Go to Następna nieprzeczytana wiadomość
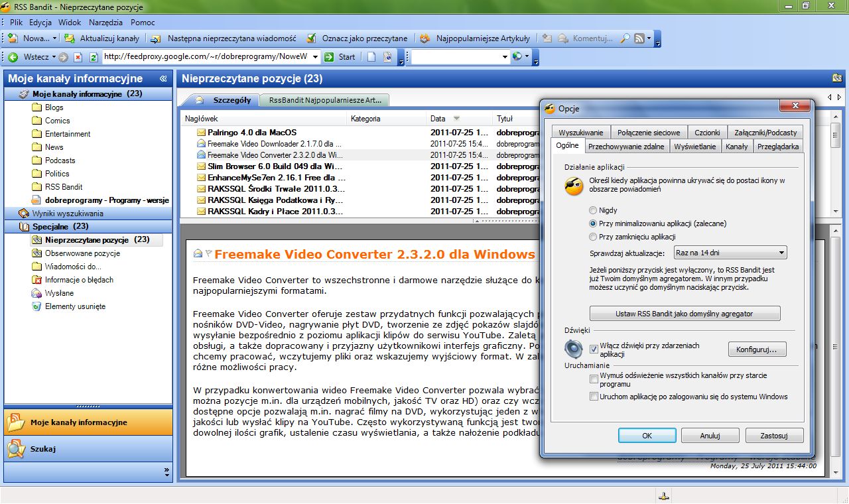The image size is (849, 504). [224, 38]
